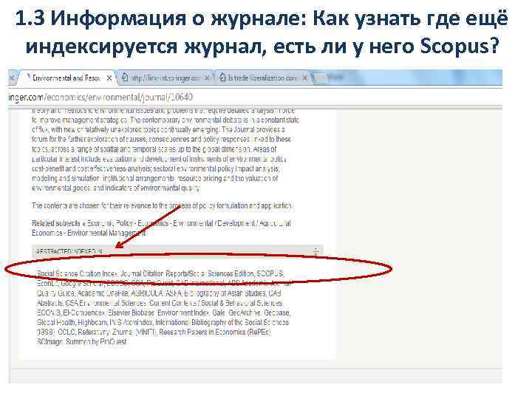This screenshot has height=399, width=532.
Task: Click the sentence starting The contents are chosen
Action: 162,206
